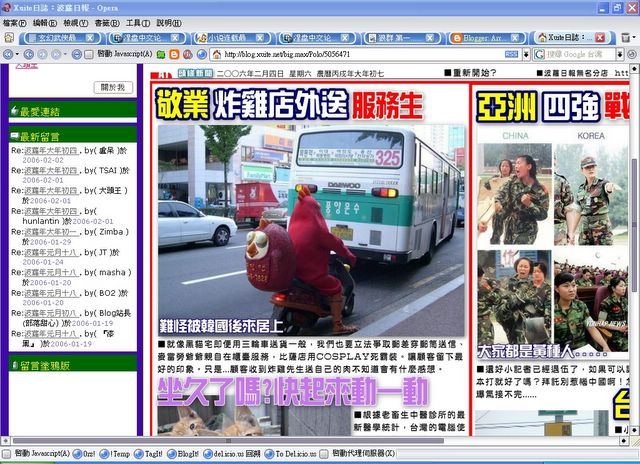Screen dimensions: 640x464
Task: Click the del.icio.us 回溯 bookmarklet
Action: pos(231,454)
